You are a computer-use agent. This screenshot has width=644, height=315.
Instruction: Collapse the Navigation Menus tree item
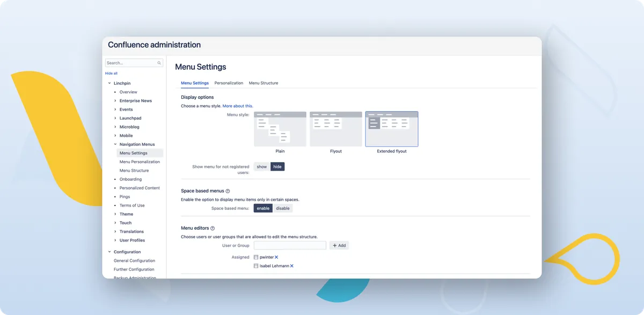(x=115, y=144)
